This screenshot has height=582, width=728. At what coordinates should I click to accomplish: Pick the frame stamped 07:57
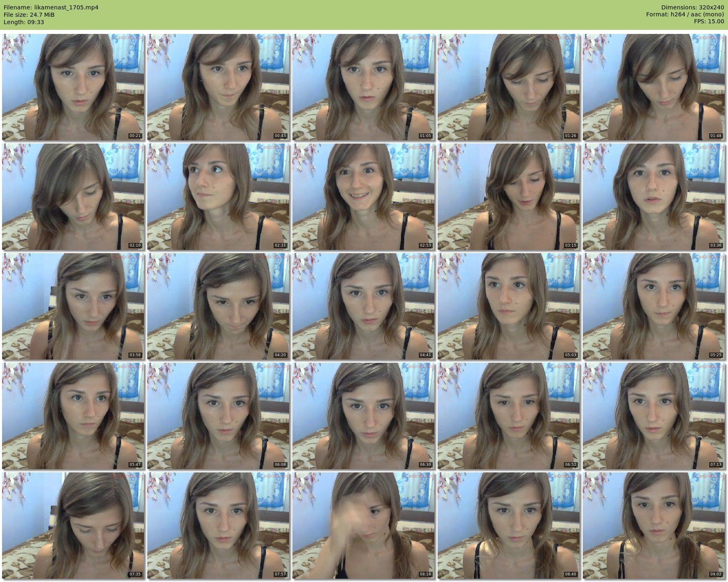pos(218,526)
